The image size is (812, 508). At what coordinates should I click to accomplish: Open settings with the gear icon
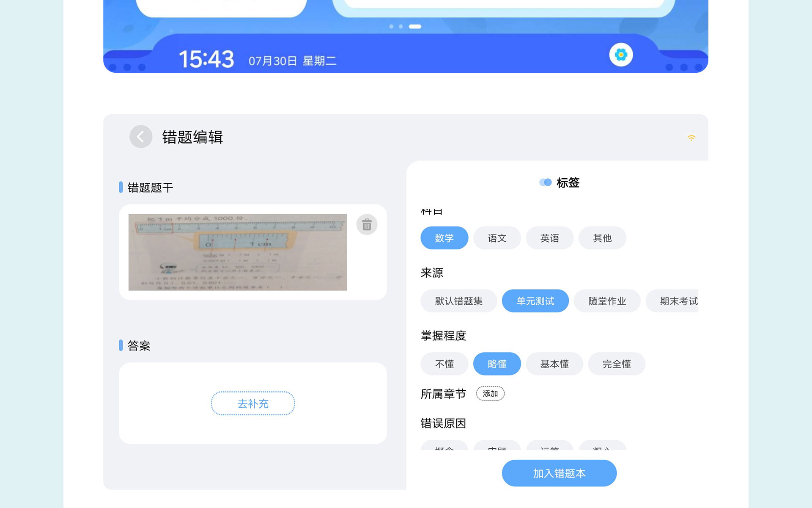coord(620,55)
